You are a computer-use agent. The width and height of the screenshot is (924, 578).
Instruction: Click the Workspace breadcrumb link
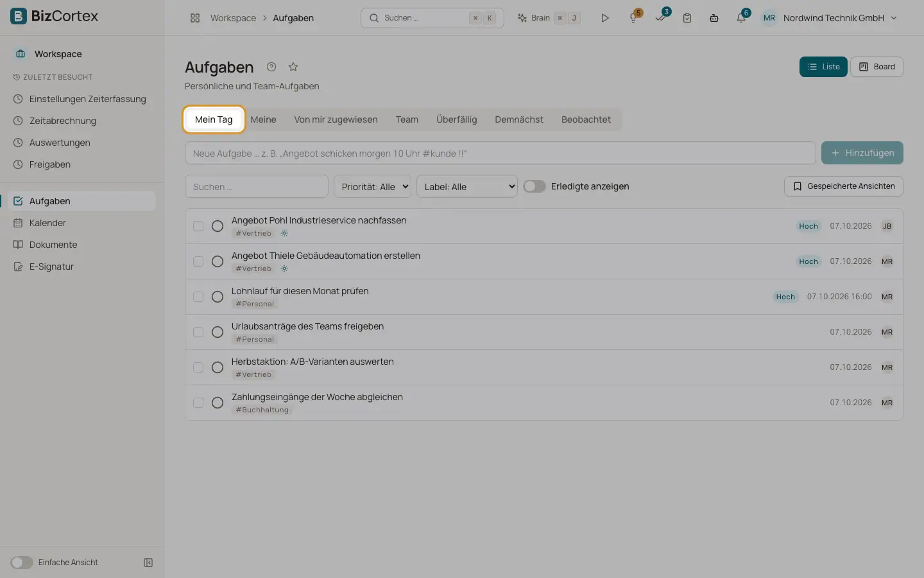click(x=233, y=18)
